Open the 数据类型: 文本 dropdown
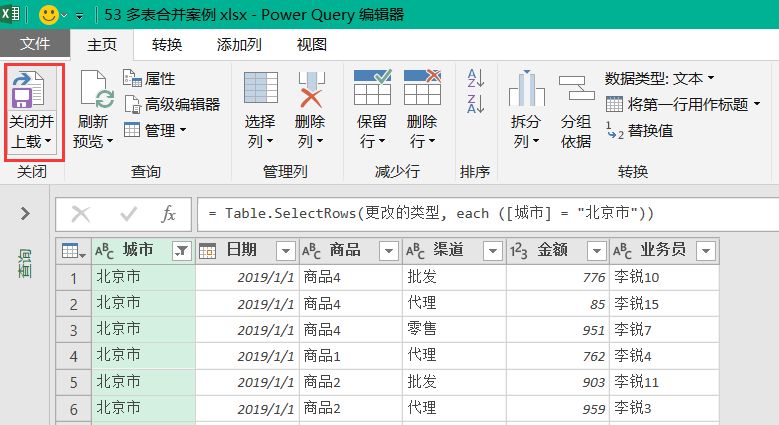The width and height of the screenshot is (779, 425). (660, 79)
